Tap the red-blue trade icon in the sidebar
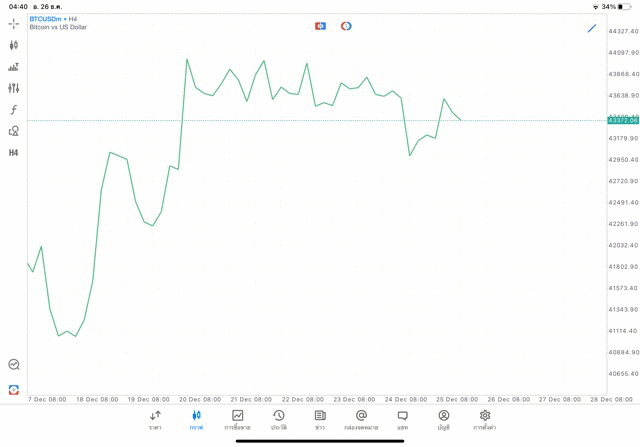Image resolution: width=640 pixels, height=447 pixels. (x=14, y=389)
